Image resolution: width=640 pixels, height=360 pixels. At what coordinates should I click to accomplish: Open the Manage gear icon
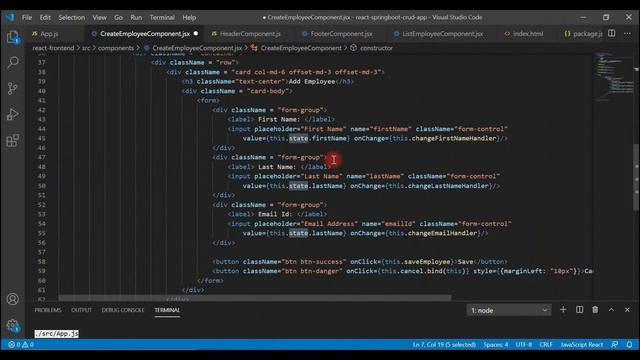13,325
